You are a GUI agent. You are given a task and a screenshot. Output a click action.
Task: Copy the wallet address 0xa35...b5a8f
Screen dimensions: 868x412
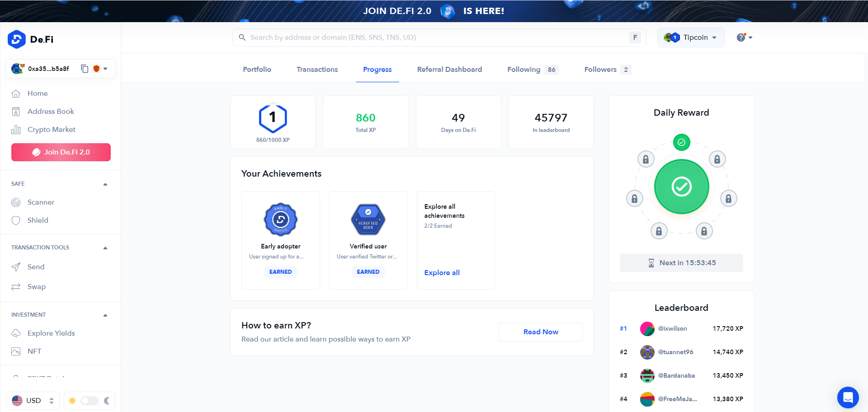(x=85, y=69)
